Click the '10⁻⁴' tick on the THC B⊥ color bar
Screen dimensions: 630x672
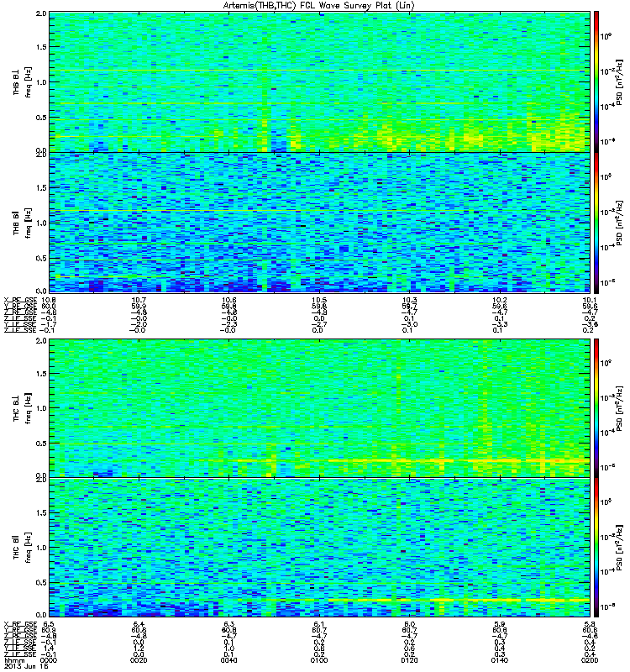pyautogui.click(x=606, y=433)
